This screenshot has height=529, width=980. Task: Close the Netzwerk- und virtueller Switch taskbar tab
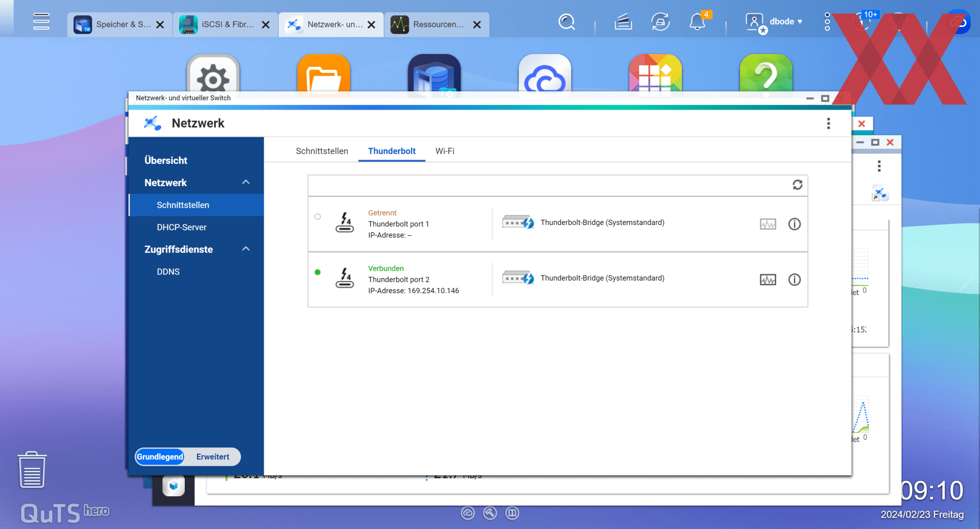372,24
